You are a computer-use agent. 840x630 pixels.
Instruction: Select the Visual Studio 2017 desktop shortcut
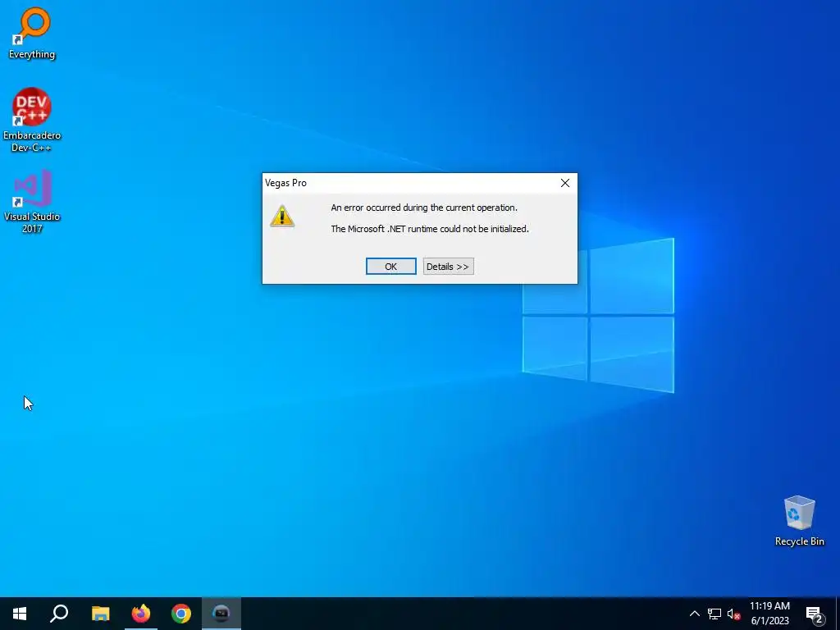tap(32, 202)
